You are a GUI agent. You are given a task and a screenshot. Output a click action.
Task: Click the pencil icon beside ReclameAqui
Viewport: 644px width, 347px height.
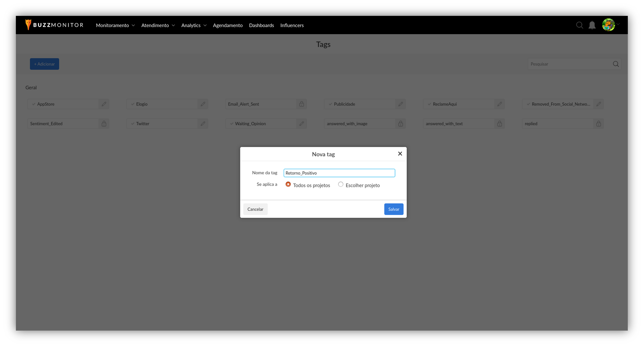click(499, 104)
